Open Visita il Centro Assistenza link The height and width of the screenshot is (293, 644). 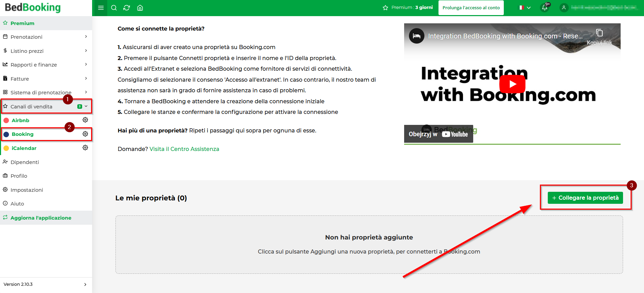click(184, 149)
